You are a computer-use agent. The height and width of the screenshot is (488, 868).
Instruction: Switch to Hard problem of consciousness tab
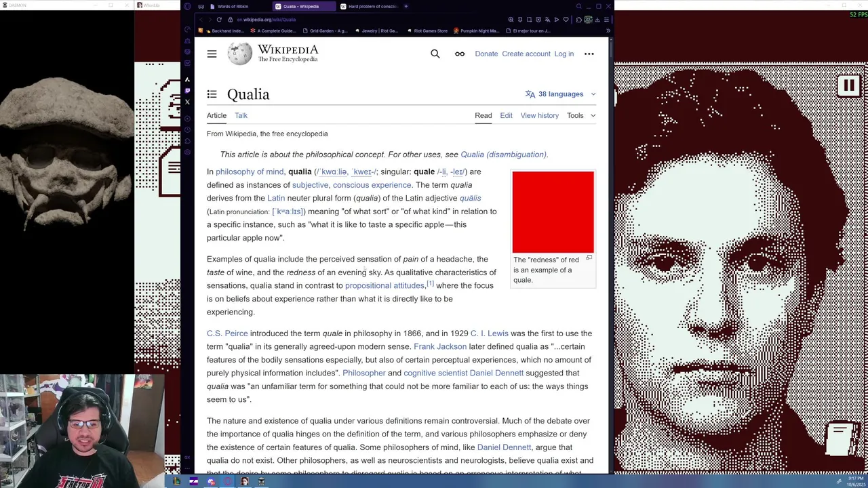click(x=369, y=6)
